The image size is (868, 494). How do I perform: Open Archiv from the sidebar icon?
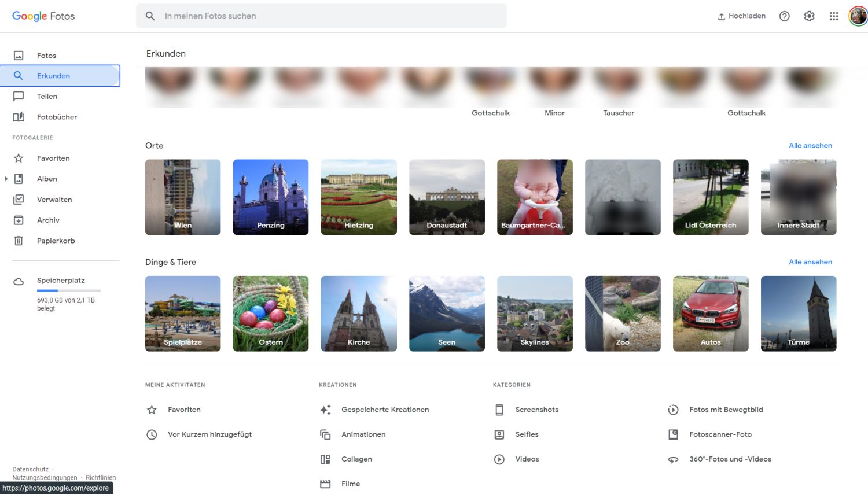click(x=19, y=220)
